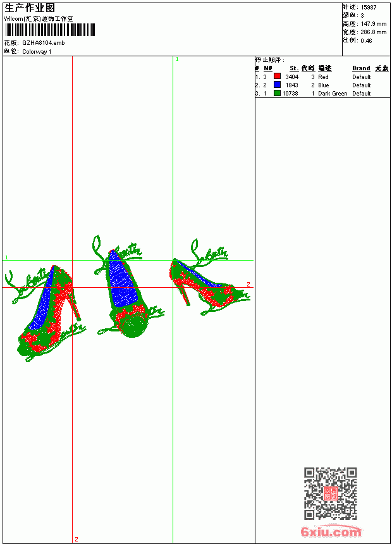Click the 6xiu.com watermark logo
Image resolution: width=392 pixels, height=544 pixels.
point(331,531)
